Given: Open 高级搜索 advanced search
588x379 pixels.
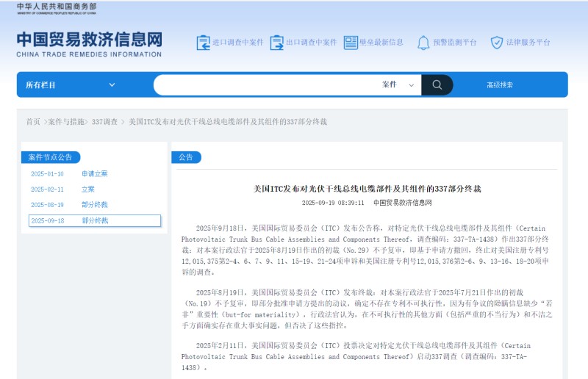Looking at the screenshot, I should [500, 85].
